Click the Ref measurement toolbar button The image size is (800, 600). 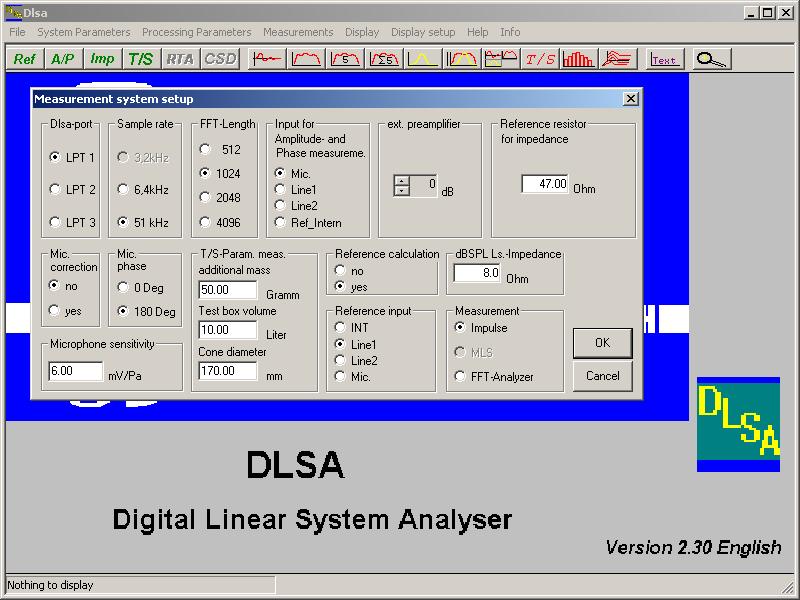click(24, 59)
